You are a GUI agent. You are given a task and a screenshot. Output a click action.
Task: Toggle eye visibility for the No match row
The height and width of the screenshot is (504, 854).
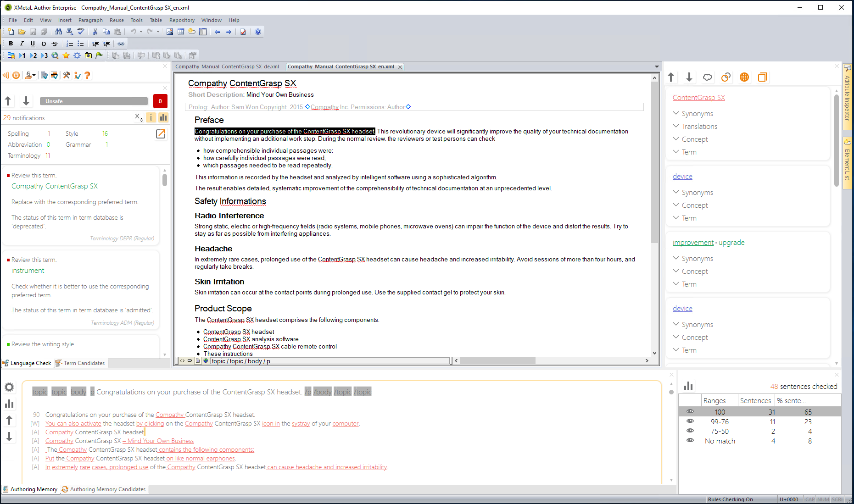tap(690, 441)
